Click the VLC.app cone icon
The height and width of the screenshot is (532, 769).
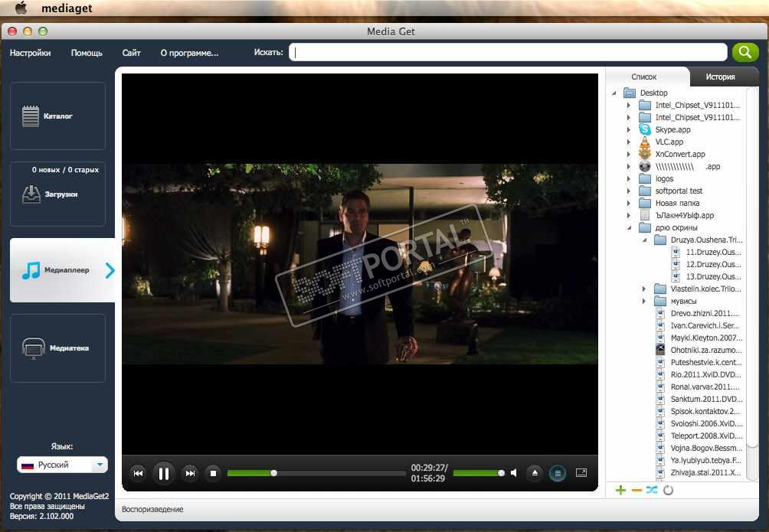pos(645,142)
